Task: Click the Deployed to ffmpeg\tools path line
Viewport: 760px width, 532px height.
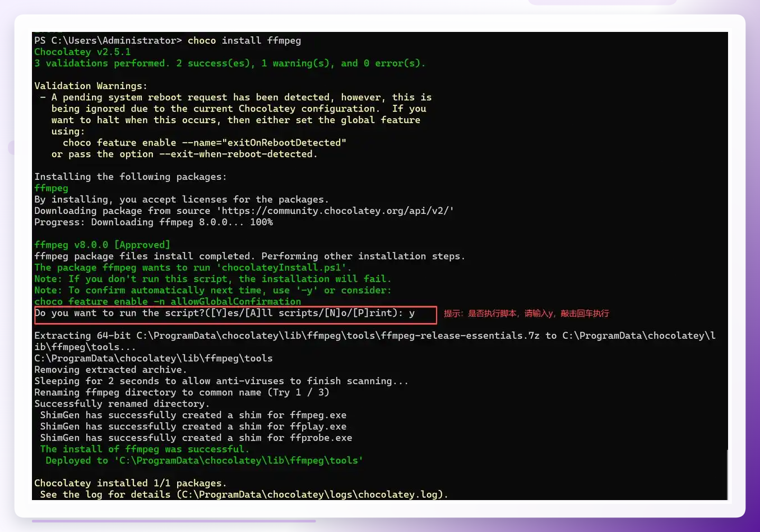Action: tap(205, 460)
